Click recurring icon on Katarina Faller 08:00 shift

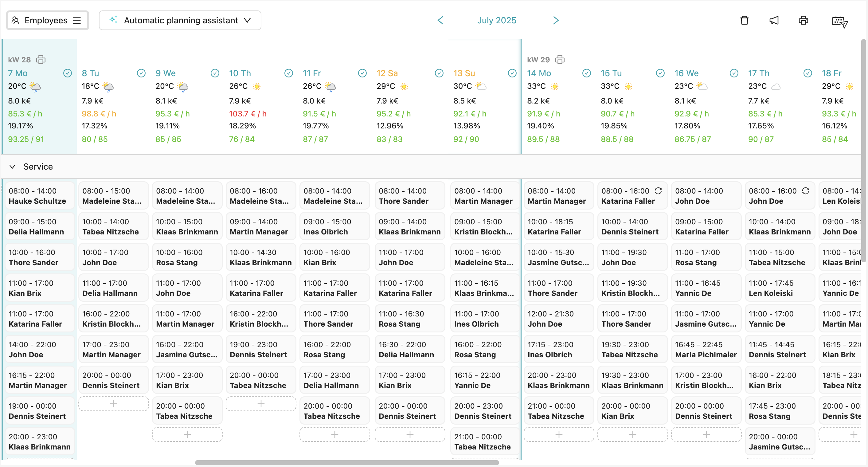(658, 191)
